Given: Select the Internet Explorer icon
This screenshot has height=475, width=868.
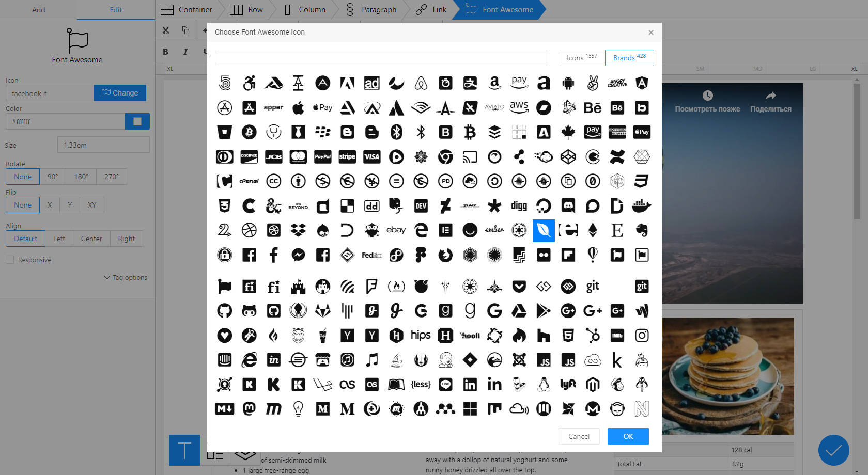Looking at the screenshot, I should 249,360.
